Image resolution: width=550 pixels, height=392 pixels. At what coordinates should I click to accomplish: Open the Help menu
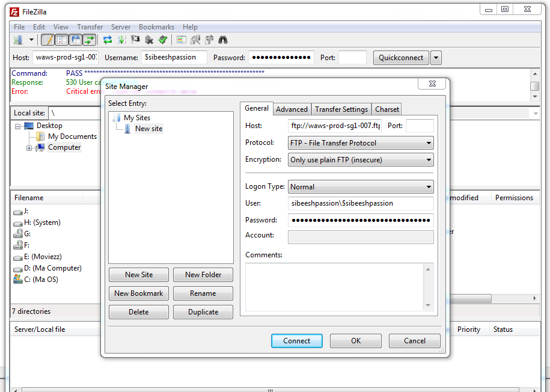190,27
